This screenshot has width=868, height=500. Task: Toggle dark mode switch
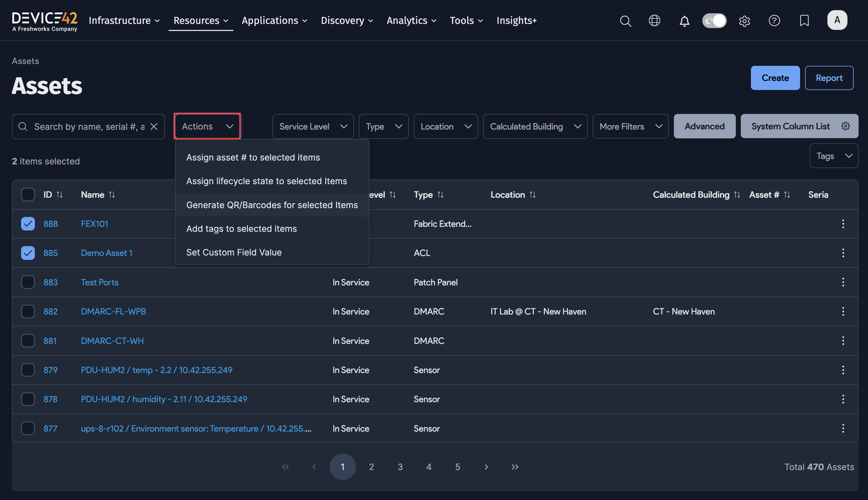[714, 21]
